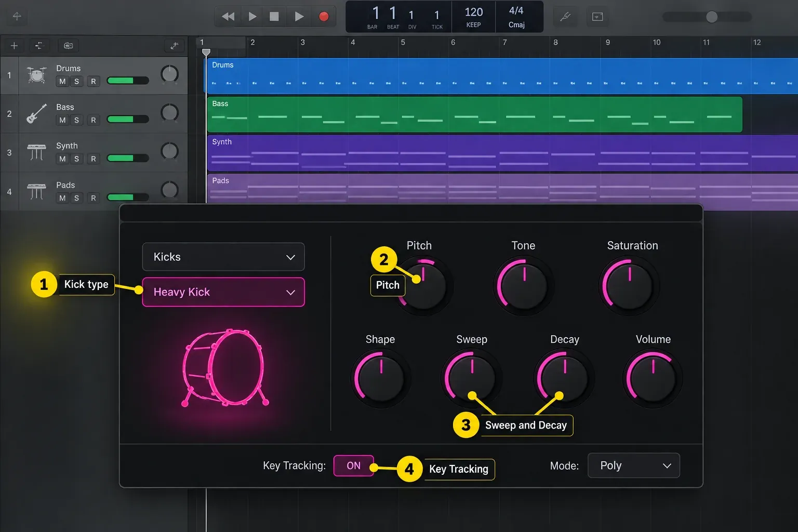Mute the Pads track
798x532 pixels.
62,198
